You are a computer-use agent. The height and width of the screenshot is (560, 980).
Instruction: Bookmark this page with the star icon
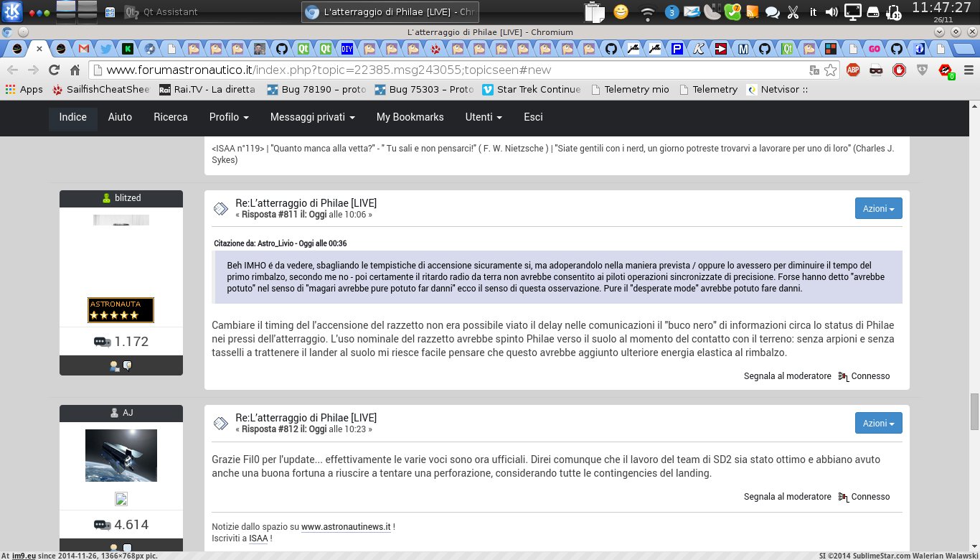click(830, 70)
